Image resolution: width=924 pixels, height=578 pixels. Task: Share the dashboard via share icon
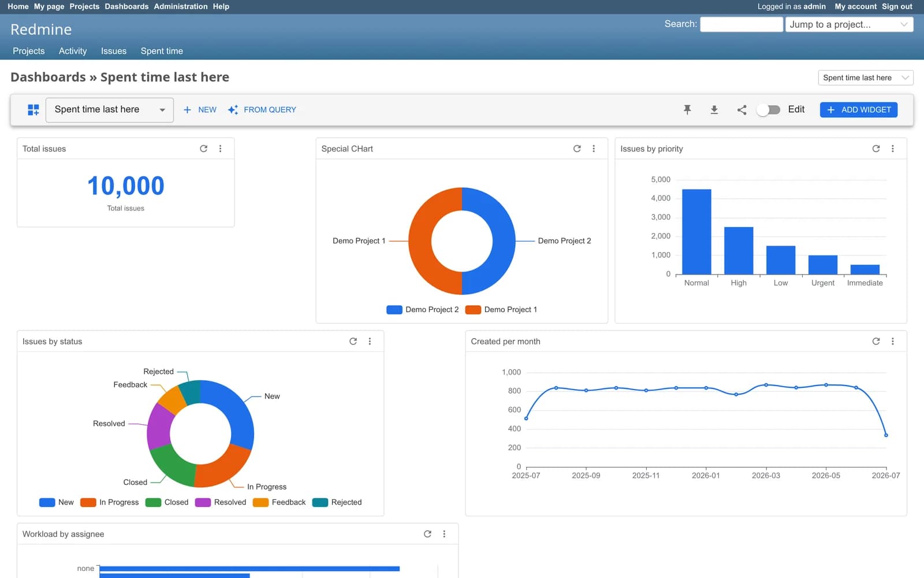click(x=742, y=110)
